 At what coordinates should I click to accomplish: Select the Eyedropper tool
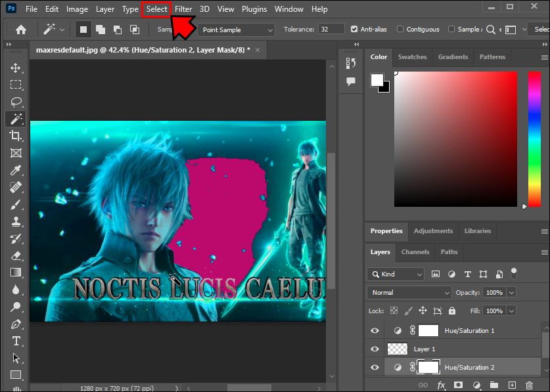pos(16,171)
